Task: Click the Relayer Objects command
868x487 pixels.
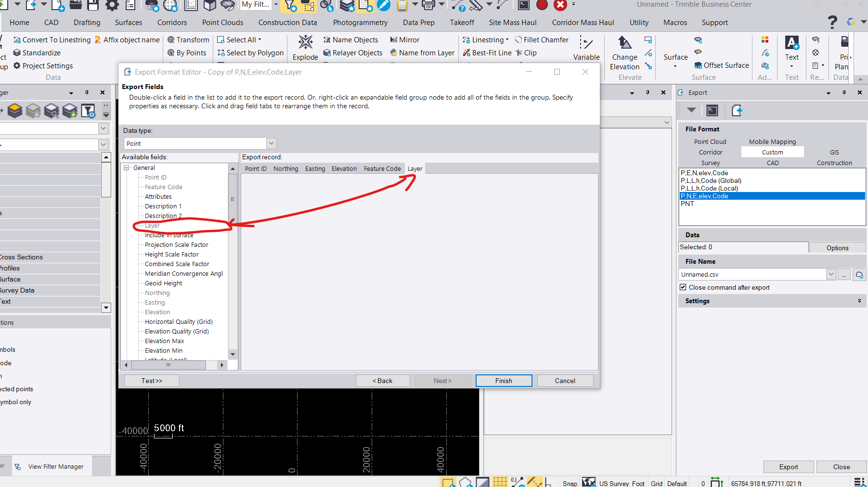Action: coord(352,53)
